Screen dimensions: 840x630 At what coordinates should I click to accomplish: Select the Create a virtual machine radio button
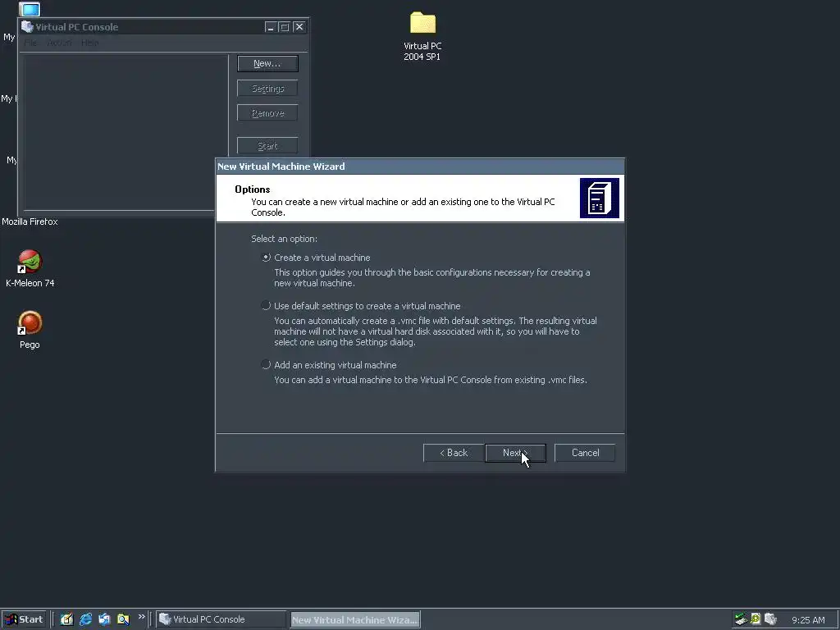[x=266, y=258]
